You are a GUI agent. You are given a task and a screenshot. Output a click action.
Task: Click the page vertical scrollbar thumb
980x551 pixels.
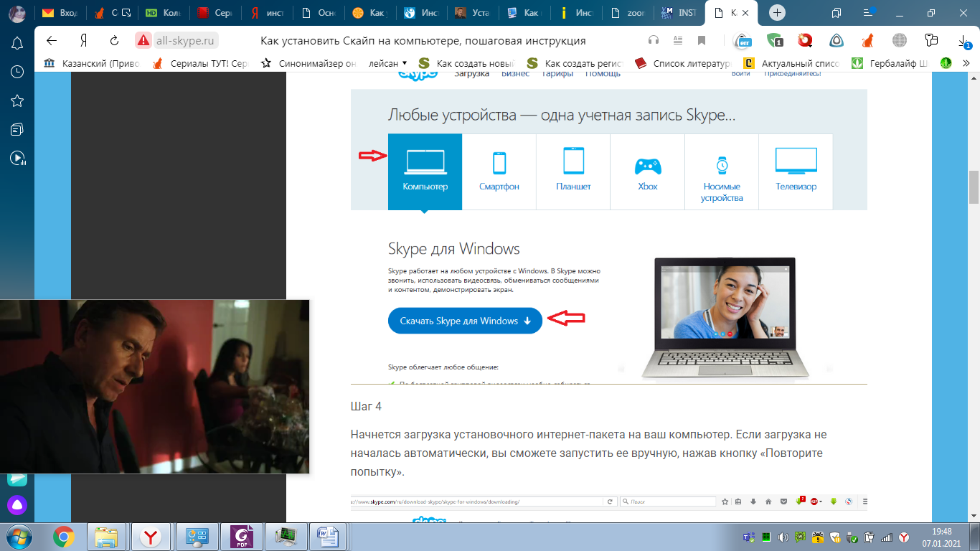[x=974, y=187]
